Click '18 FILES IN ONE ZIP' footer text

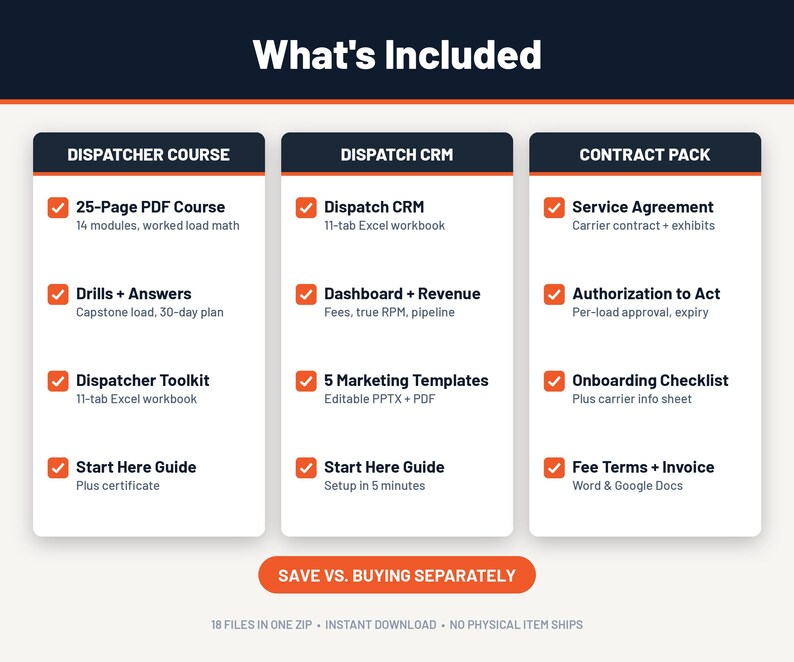point(261,625)
